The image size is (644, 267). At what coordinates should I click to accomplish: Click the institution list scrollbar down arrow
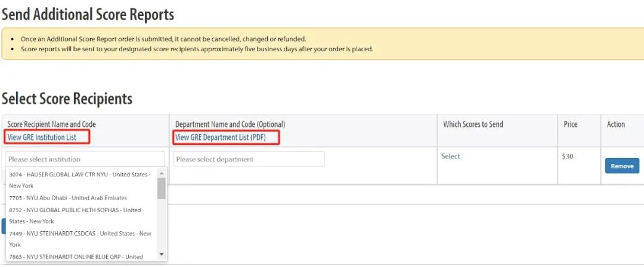click(x=162, y=254)
